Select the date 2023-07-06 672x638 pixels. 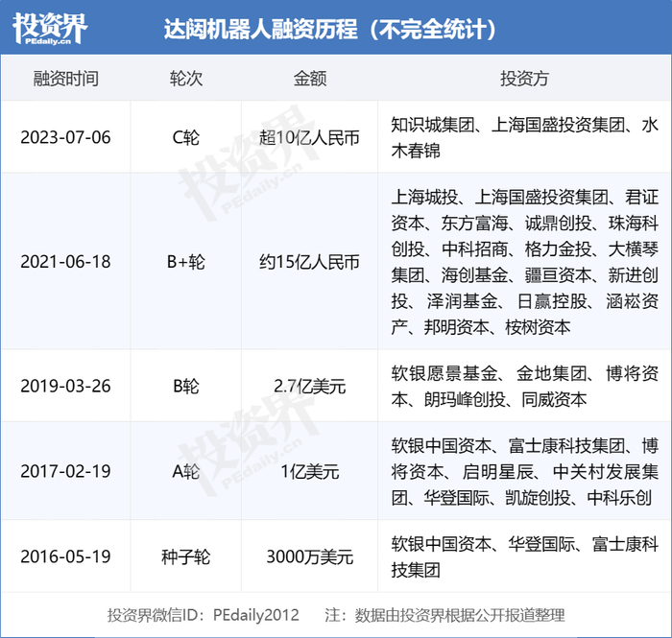(65, 137)
